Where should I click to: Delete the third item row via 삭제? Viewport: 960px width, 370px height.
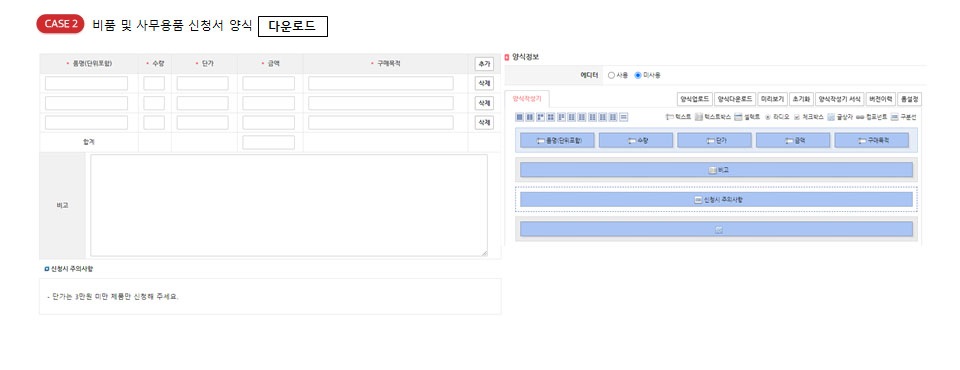pos(484,123)
